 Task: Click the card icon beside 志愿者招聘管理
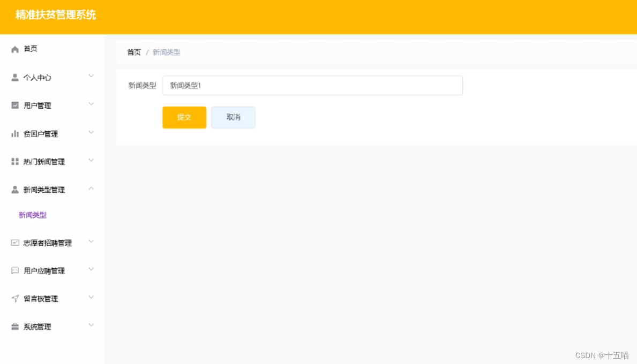[15, 242]
